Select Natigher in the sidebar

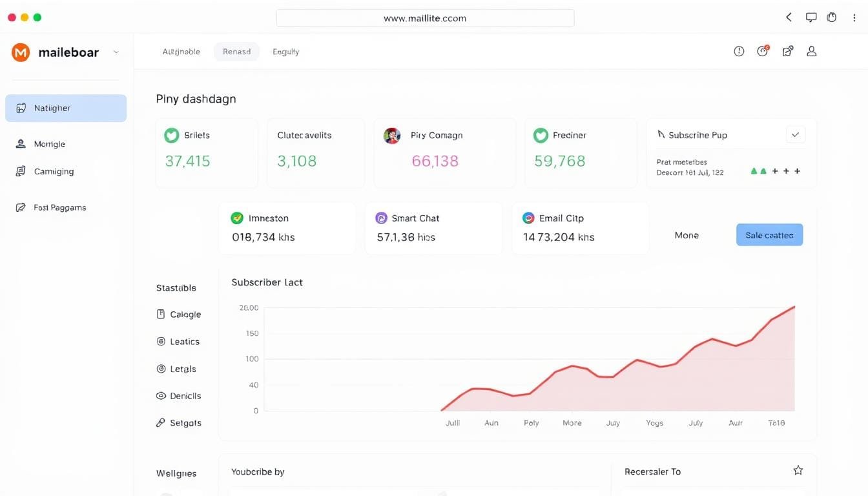click(66, 108)
